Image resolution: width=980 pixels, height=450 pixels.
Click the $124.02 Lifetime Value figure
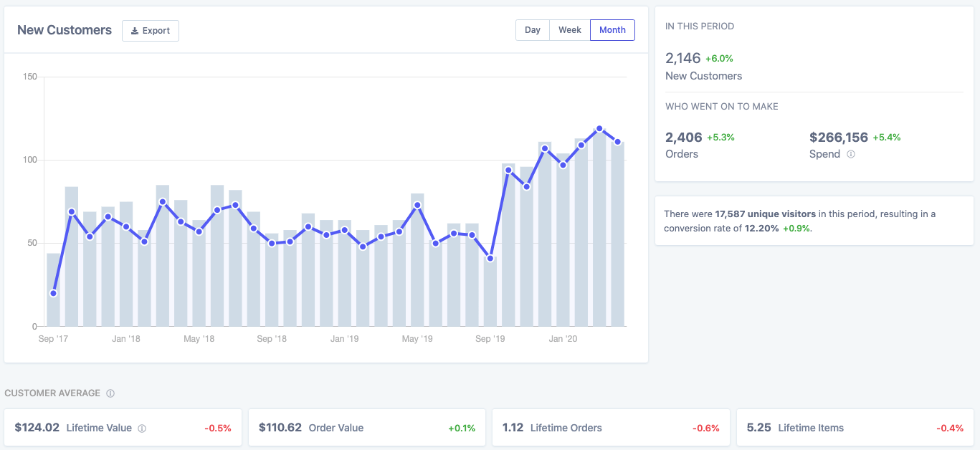(x=37, y=428)
